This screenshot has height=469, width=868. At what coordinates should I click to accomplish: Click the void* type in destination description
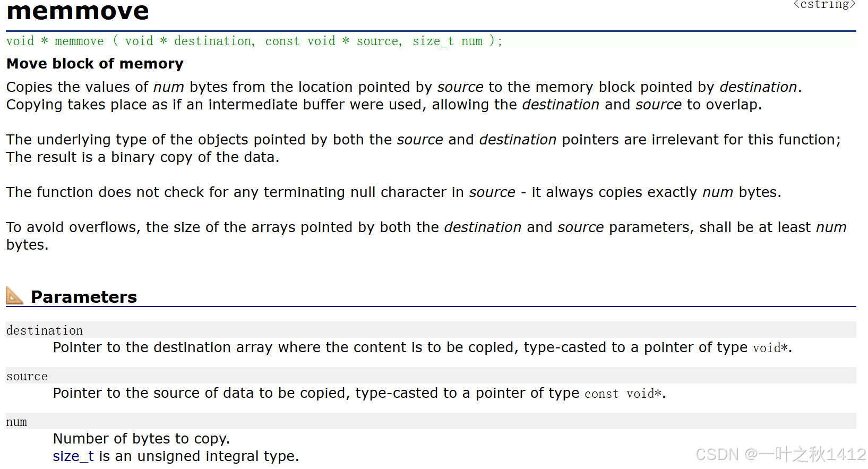(770, 348)
